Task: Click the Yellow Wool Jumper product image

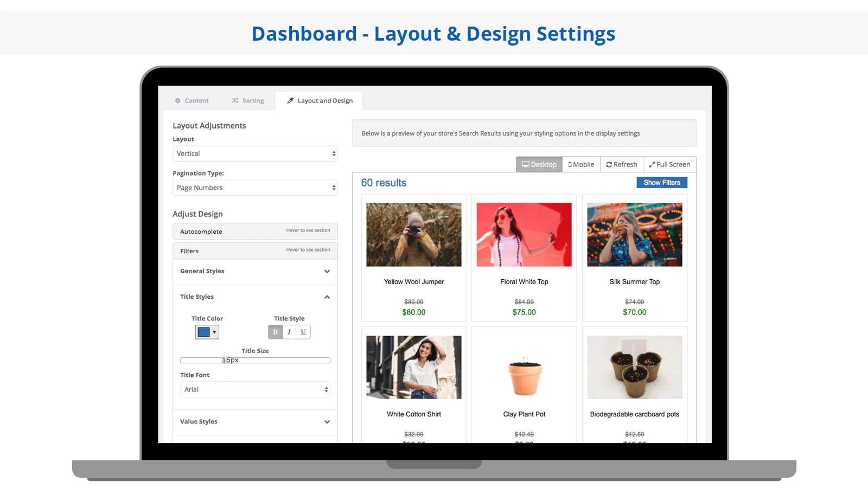Action: pyautogui.click(x=414, y=235)
